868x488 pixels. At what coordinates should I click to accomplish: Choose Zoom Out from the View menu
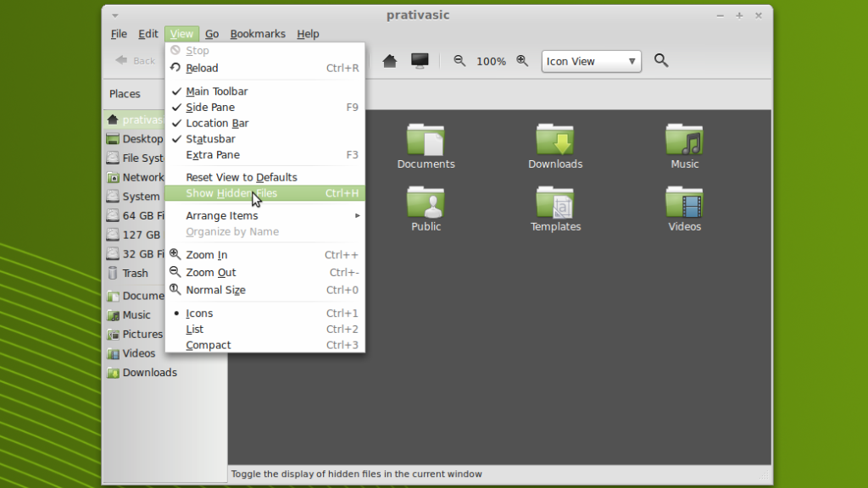(264, 273)
